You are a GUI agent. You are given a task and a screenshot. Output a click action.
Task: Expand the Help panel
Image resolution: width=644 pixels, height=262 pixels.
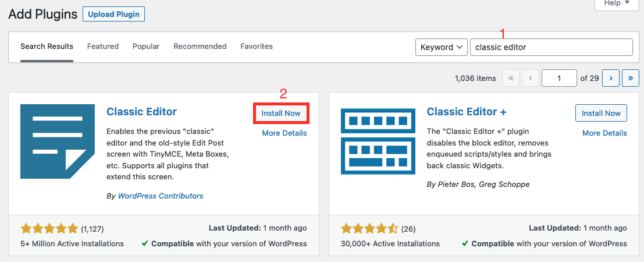tap(617, 3)
